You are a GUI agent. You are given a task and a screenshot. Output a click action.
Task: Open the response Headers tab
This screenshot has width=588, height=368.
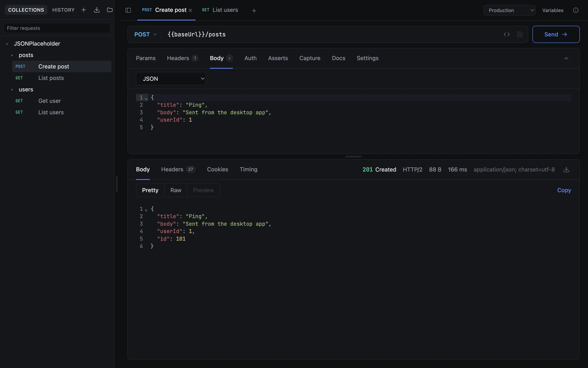click(178, 170)
